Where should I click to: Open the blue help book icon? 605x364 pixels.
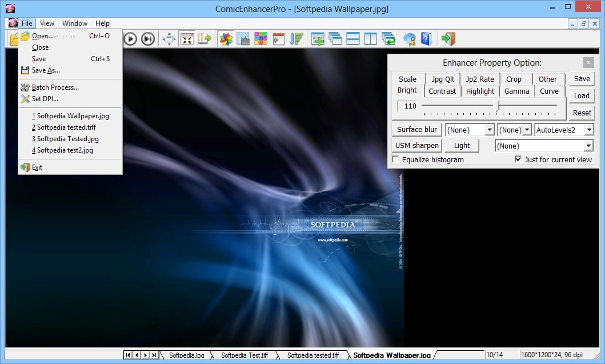426,39
